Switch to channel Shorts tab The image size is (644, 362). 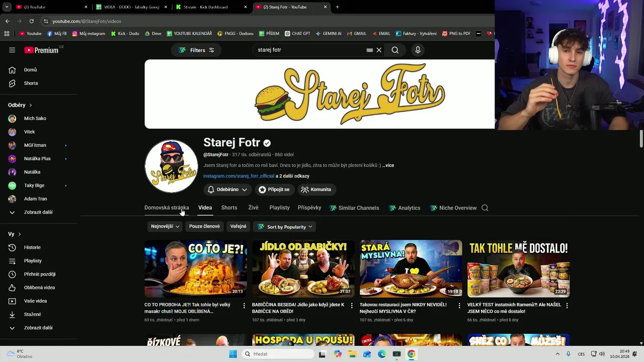(x=229, y=208)
